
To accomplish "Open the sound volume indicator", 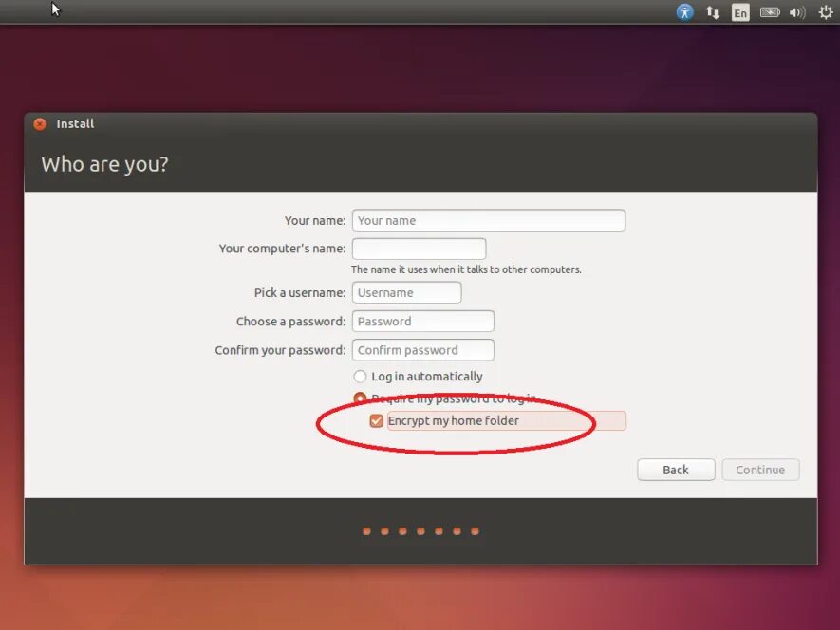I will point(797,12).
